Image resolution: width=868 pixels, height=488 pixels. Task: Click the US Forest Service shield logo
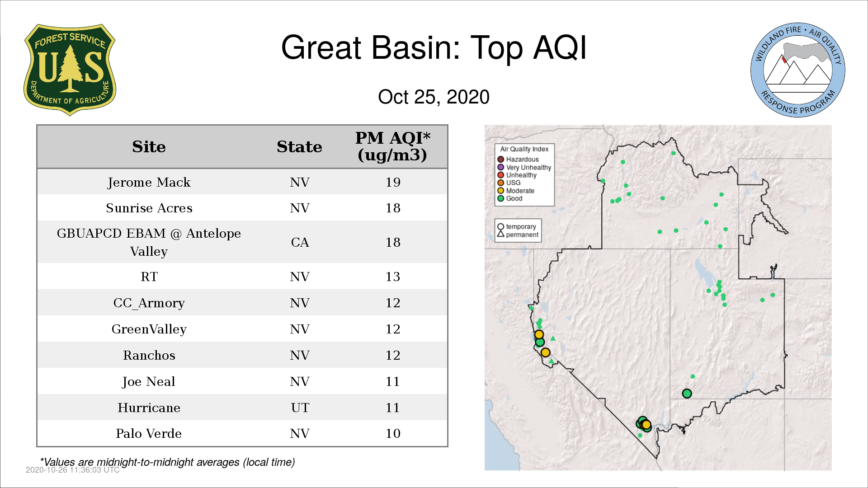pyautogui.click(x=70, y=70)
